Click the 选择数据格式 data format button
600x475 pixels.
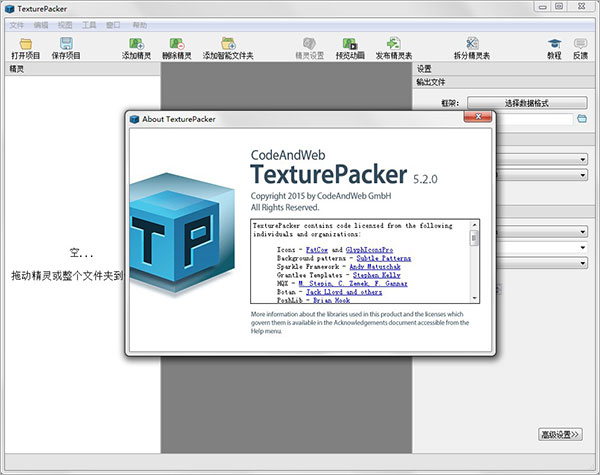[527, 103]
